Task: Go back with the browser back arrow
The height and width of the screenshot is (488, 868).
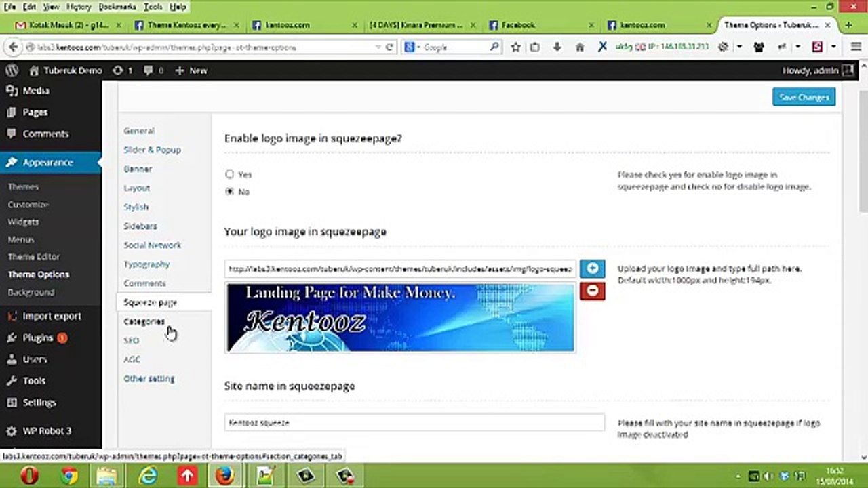Action: (13, 47)
